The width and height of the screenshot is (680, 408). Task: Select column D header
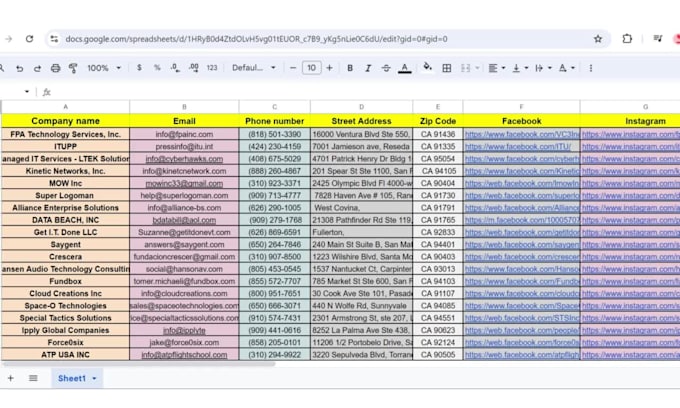[361, 107]
